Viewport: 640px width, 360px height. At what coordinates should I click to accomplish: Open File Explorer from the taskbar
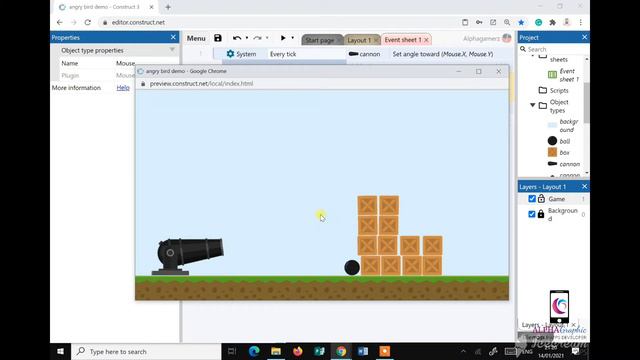(276, 351)
